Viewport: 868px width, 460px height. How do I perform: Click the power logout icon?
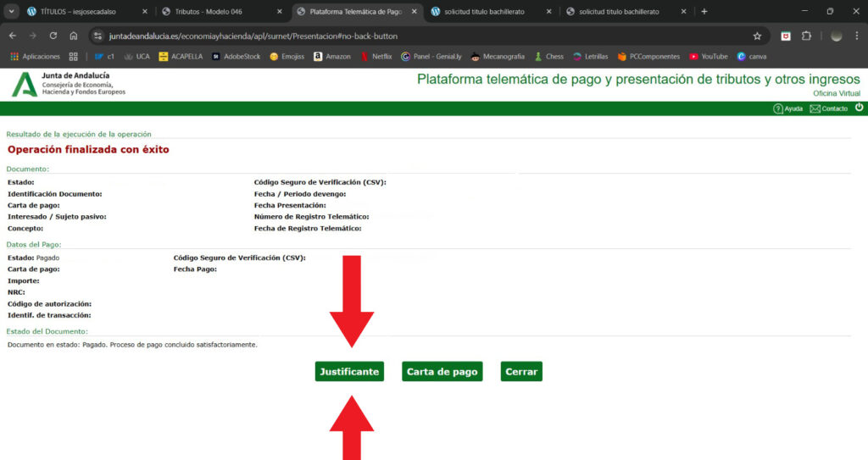[x=859, y=108]
